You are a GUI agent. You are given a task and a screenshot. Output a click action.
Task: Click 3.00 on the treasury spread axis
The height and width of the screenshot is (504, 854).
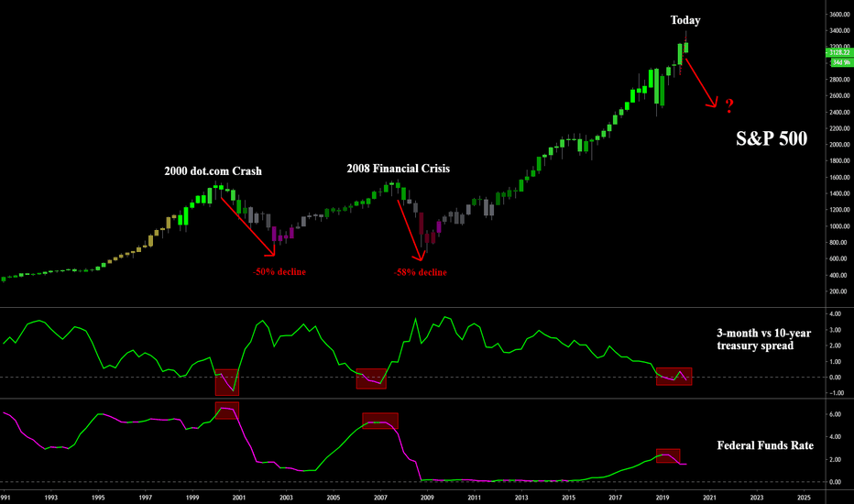click(x=837, y=330)
